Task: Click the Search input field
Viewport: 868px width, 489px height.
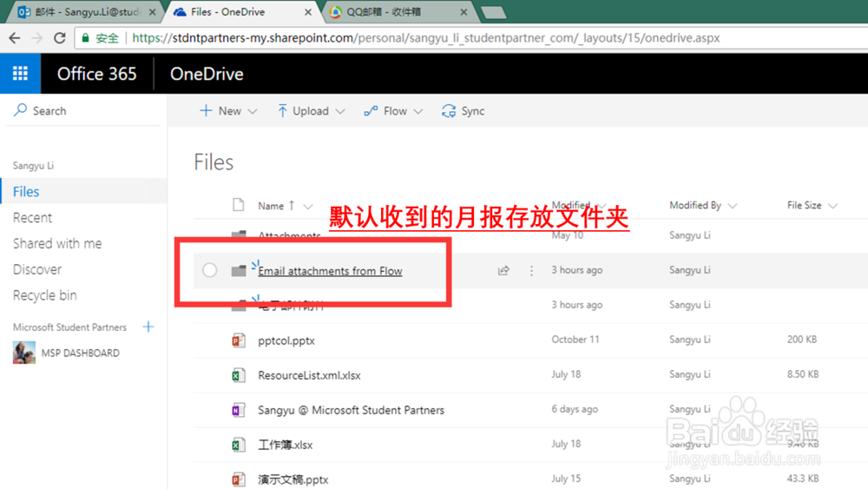Action: pyautogui.click(x=83, y=111)
